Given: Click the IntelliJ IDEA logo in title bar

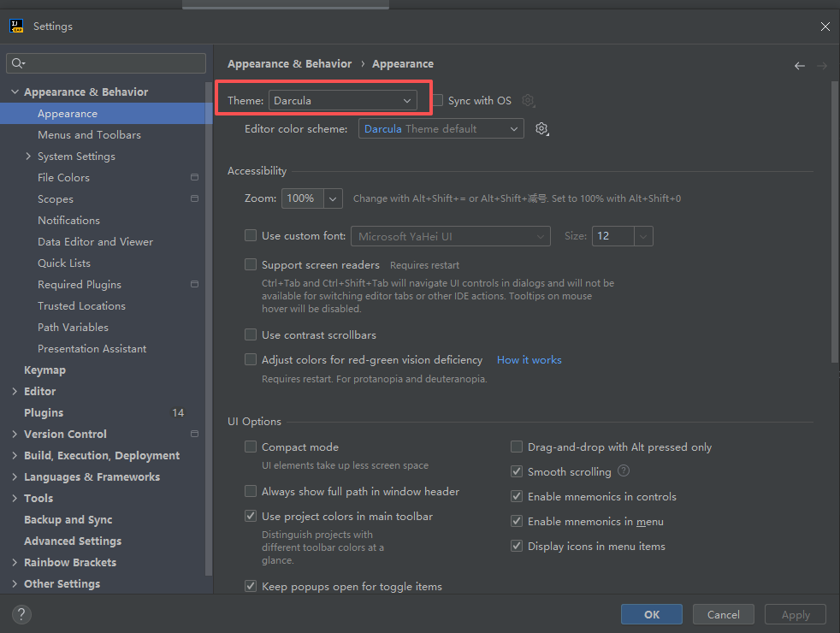Looking at the screenshot, I should [x=16, y=26].
